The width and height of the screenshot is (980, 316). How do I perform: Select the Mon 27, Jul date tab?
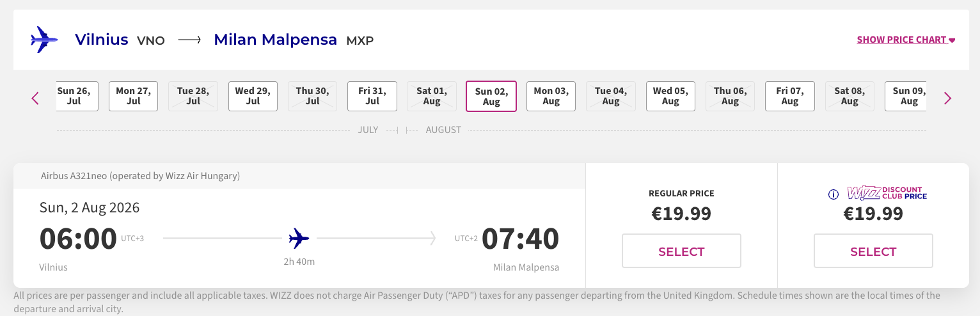pos(133,96)
